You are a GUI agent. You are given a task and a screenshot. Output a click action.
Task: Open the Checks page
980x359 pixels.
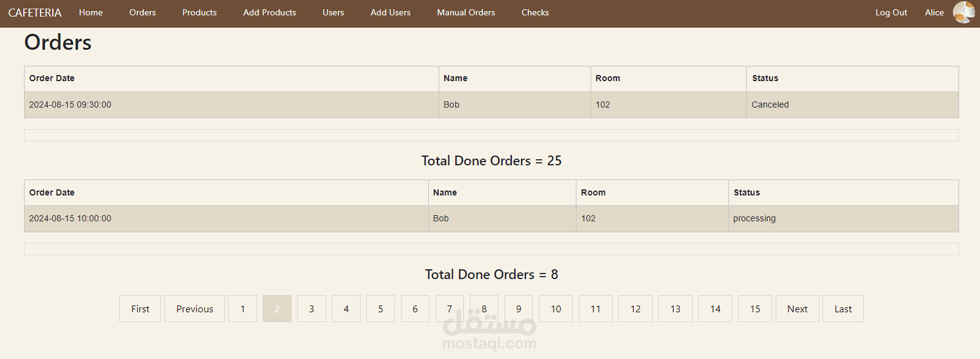click(x=535, y=12)
